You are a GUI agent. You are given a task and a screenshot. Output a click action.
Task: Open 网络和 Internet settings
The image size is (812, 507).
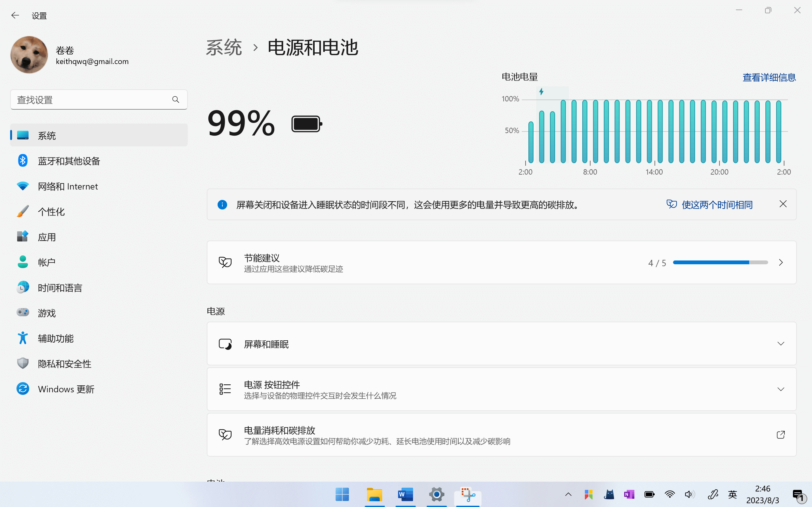[x=68, y=186]
